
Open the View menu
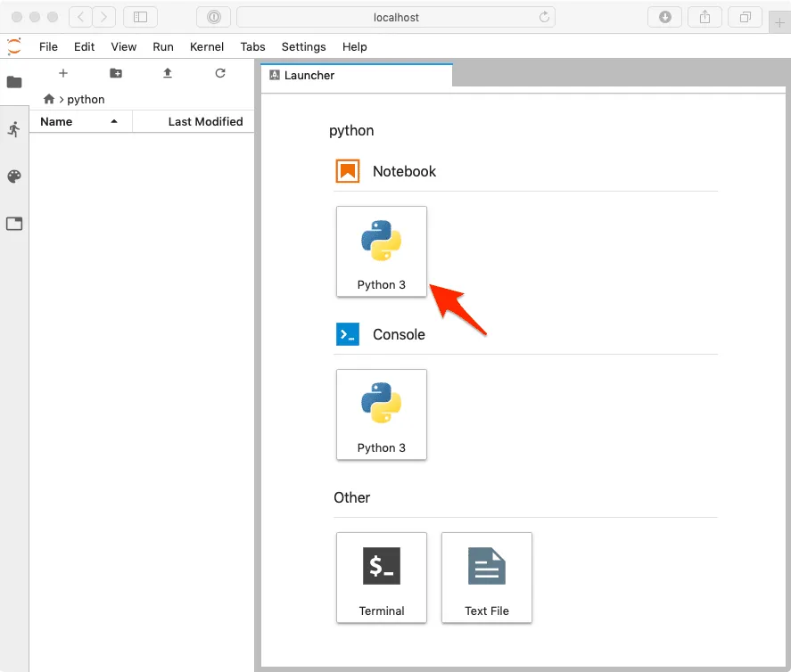point(124,47)
